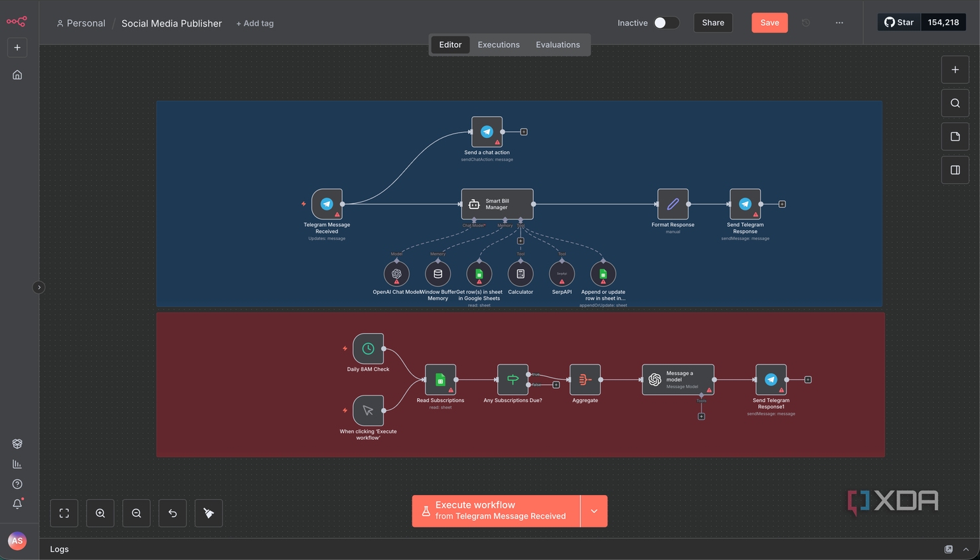Open the workflow history clock icon
980x560 pixels.
[x=806, y=23]
